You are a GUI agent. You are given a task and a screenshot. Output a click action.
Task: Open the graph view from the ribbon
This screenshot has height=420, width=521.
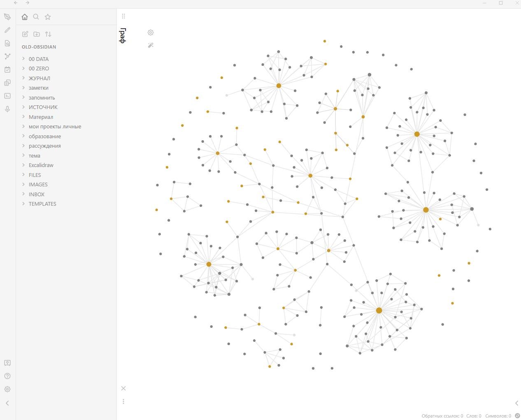tap(7, 56)
